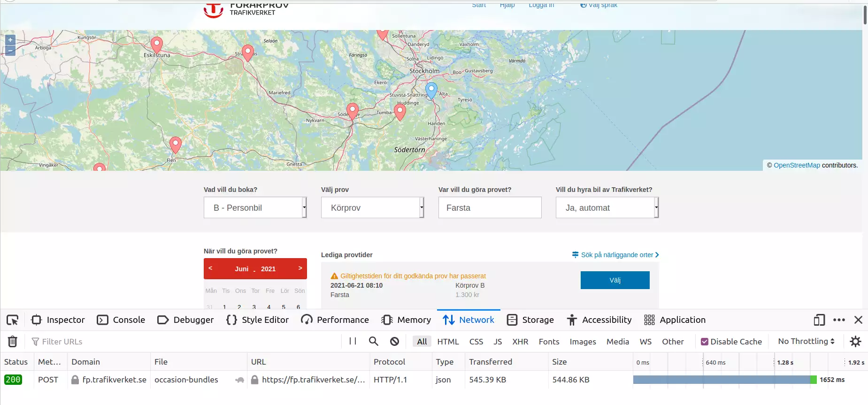Switch to the Console tab

[x=121, y=320]
